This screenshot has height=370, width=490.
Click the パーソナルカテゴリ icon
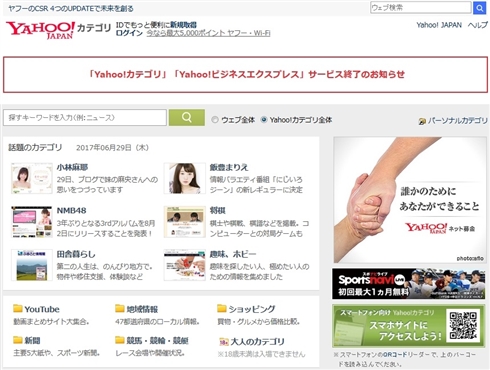tap(422, 121)
